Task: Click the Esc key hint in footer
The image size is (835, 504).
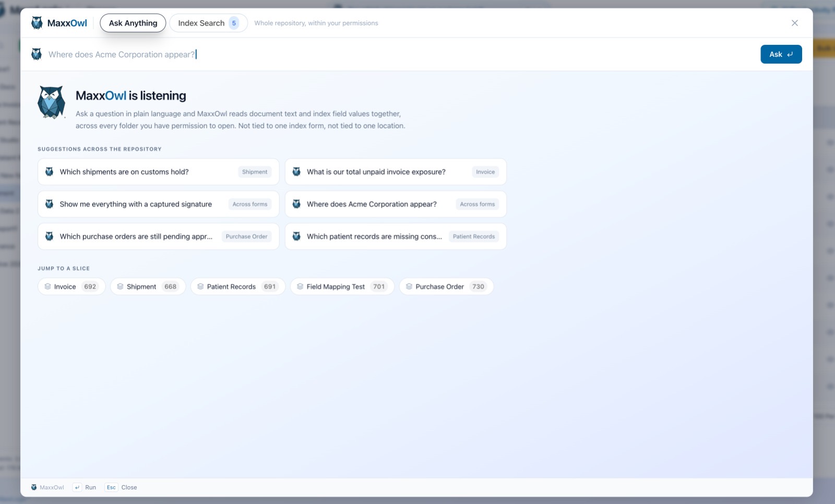Action: [x=111, y=487]
